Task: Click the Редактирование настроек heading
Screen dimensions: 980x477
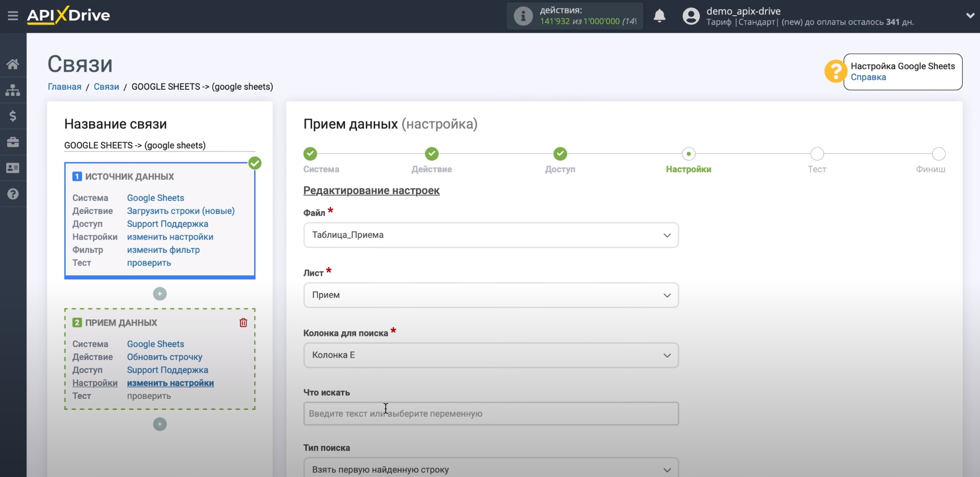Action: click(x=372, y=191)
